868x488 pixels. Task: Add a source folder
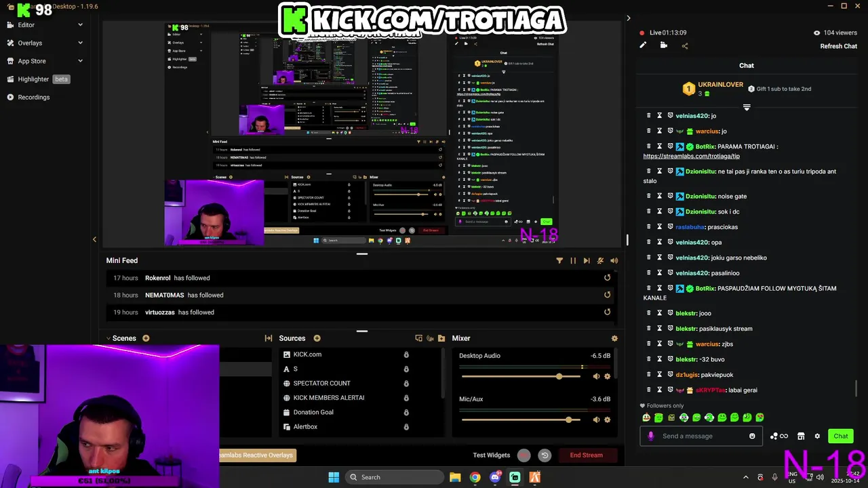click(x=441, y=338)
